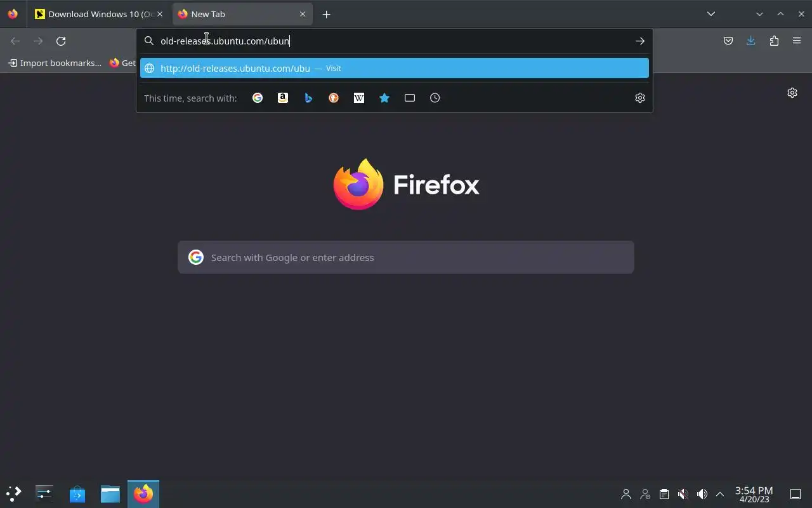The width and height of the screenshot is (812, 508).
Task: Select Firefox task in taskbar
Action: (x=143, y=493)
